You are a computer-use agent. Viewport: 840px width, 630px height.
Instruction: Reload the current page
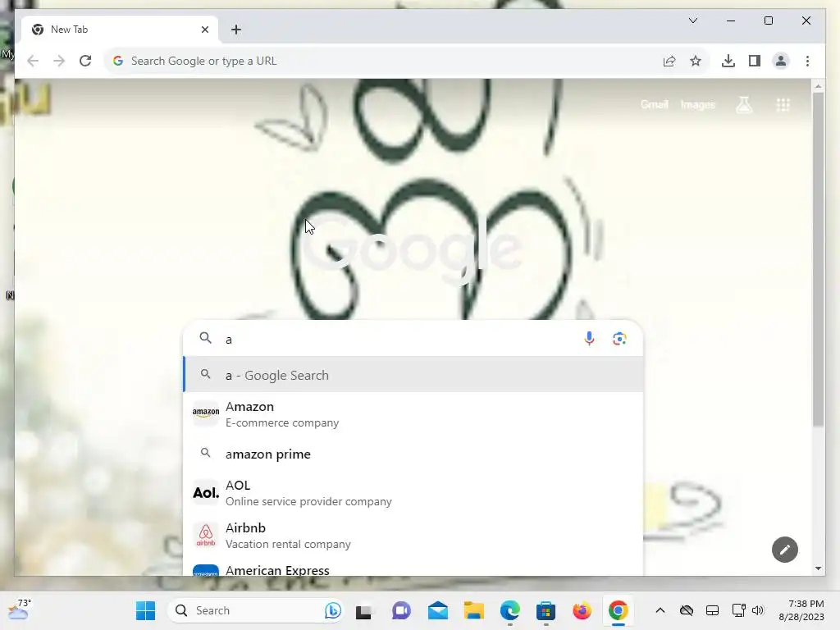point(85,61)
